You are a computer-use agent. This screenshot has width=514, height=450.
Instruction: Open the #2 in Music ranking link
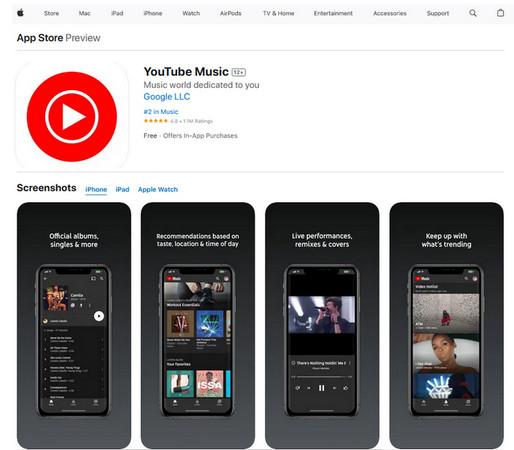(161, 112)
